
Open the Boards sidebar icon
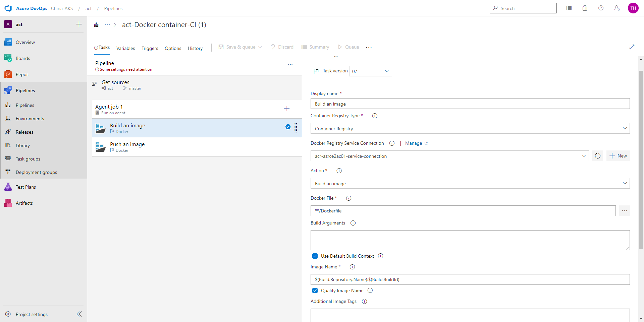point(8,58)
